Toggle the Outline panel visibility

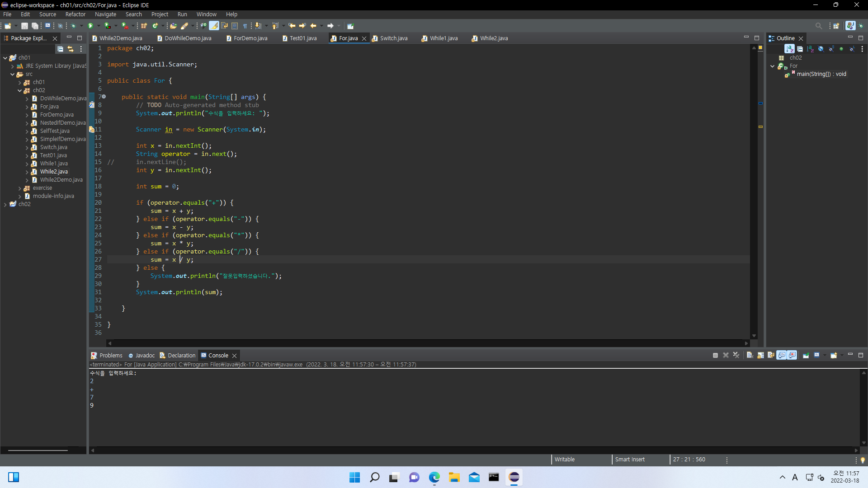(x=802, y=38)
